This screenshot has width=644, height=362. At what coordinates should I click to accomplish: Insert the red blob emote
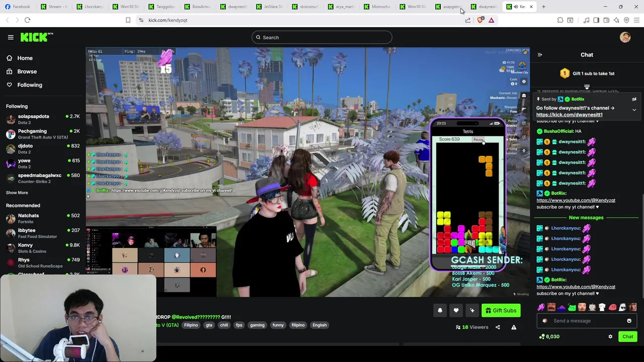(x=612, y=307)
